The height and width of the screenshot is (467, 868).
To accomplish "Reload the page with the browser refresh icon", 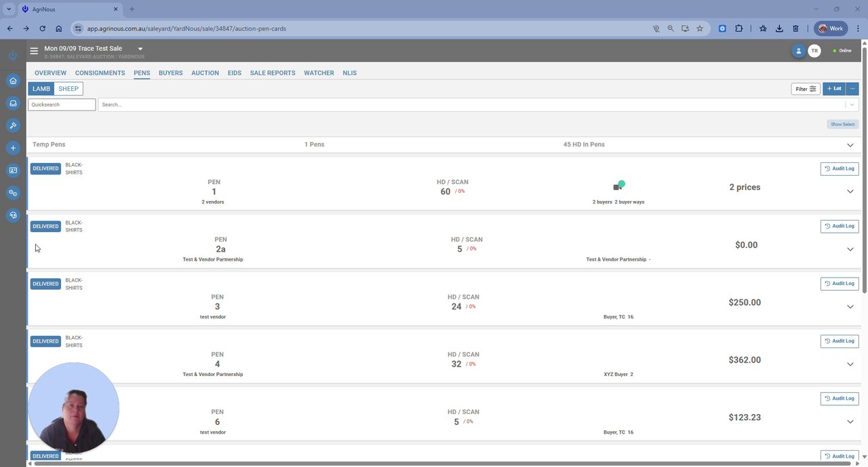I will [x=42, y=29].
